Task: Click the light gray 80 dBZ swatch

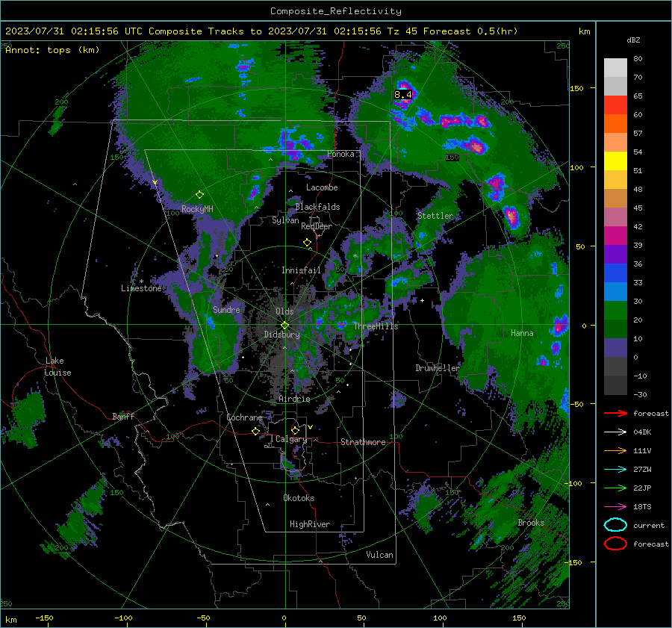Action: tap(615, 67)
